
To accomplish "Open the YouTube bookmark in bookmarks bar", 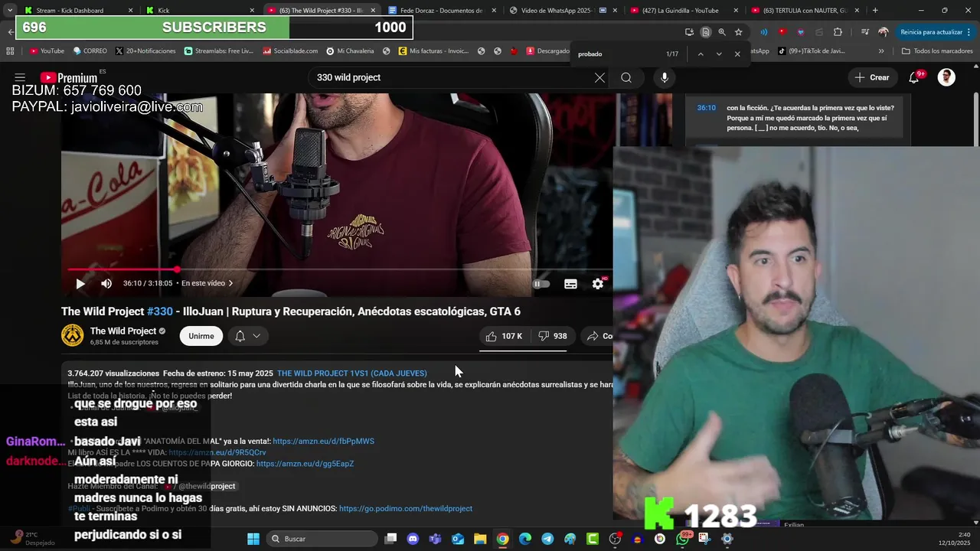I will pyautogui.click(x=47, y=51).
